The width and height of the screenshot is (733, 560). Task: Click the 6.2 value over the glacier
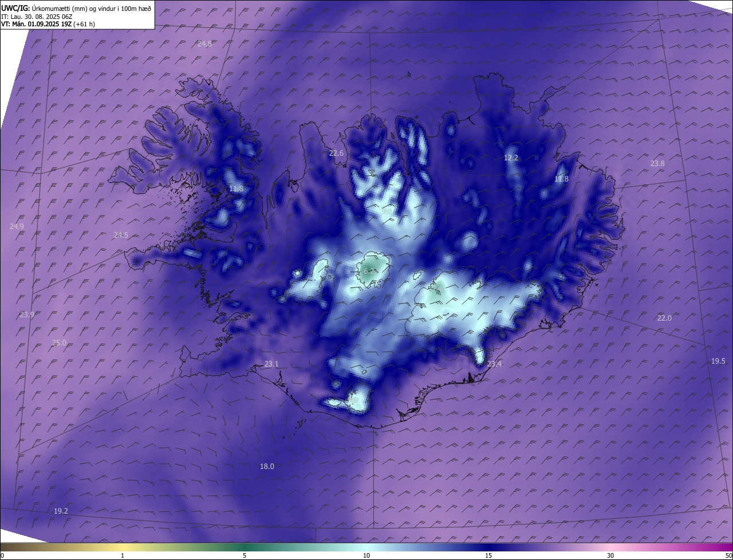(x=369, y=270)
